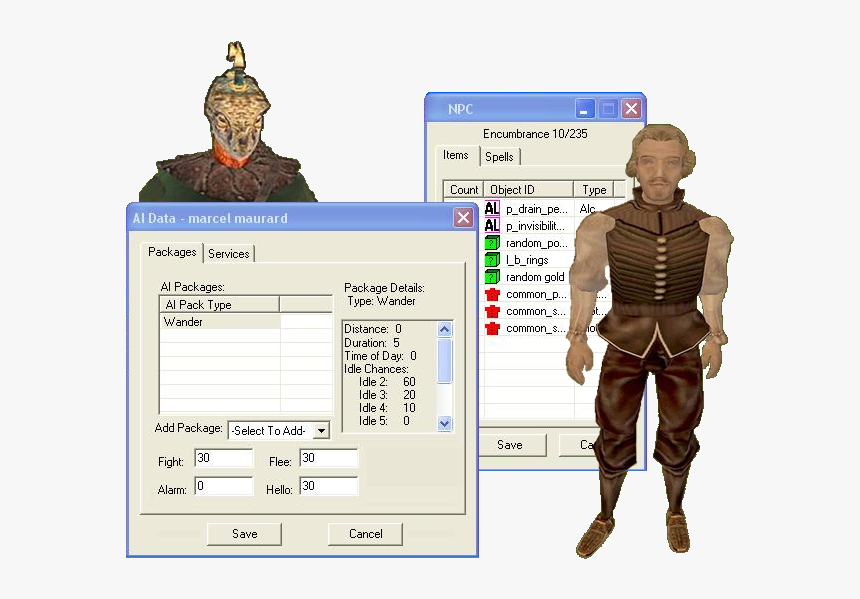This screenshot has width=860, height=599.
Task: Click green cube icon beside random gold
Action: coord(492,276)
